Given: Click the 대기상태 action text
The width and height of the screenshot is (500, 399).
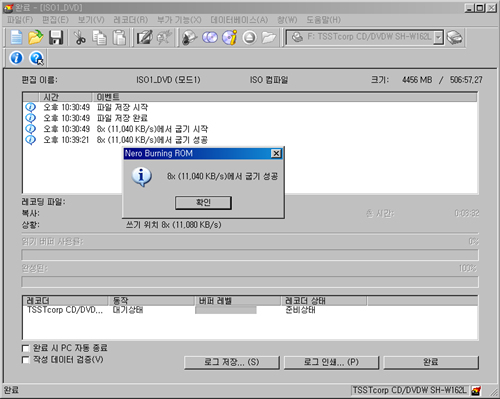Looking at the screenshot, I should [x=128, y=310].
